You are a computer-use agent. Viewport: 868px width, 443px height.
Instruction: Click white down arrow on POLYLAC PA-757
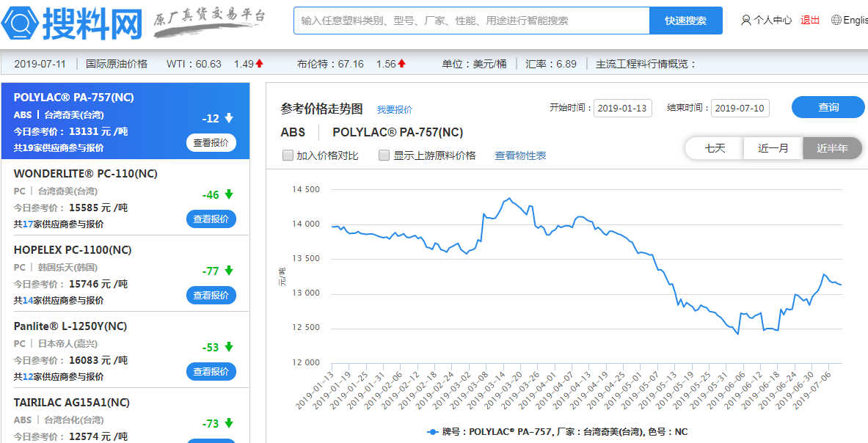[x=229, y=118]
